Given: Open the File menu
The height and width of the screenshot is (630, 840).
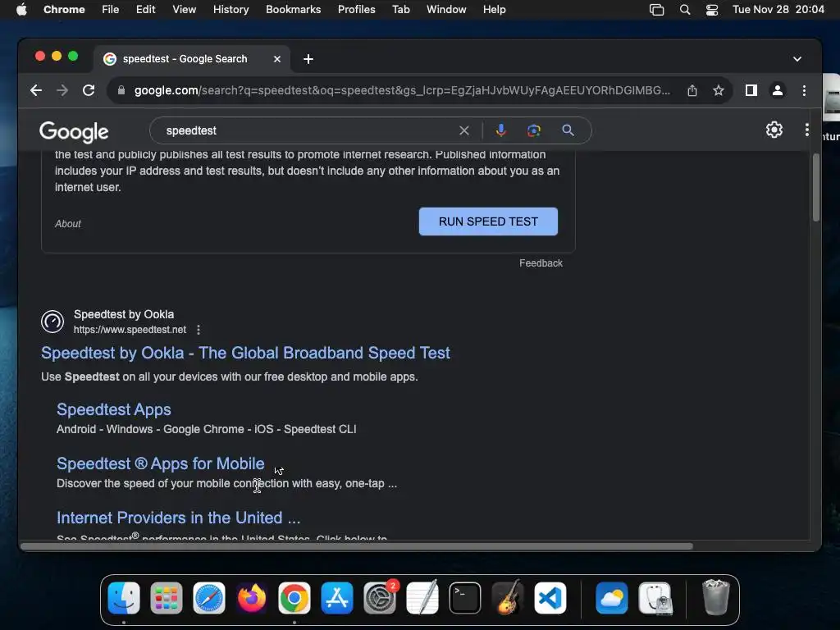Looking at the screenshot, I should [x=111, y=10].
